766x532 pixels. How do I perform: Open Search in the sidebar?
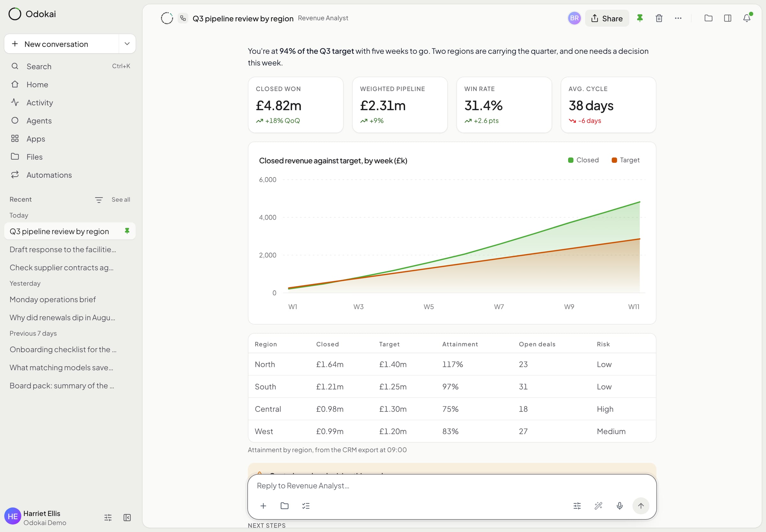70,66
